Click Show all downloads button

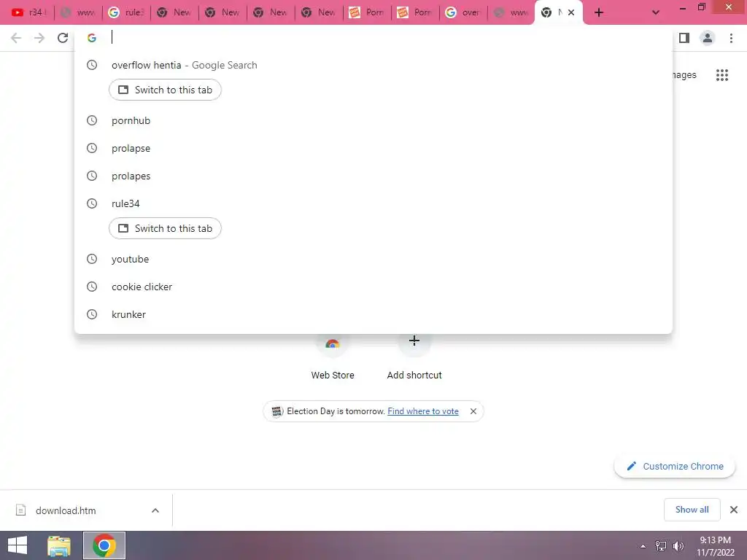pos(692,510)
